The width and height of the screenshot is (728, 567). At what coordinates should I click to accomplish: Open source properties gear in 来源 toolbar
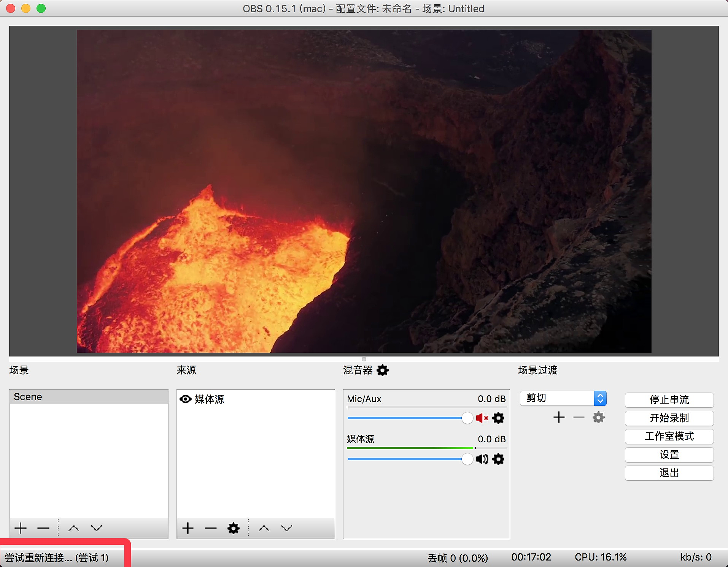(234, 528)
